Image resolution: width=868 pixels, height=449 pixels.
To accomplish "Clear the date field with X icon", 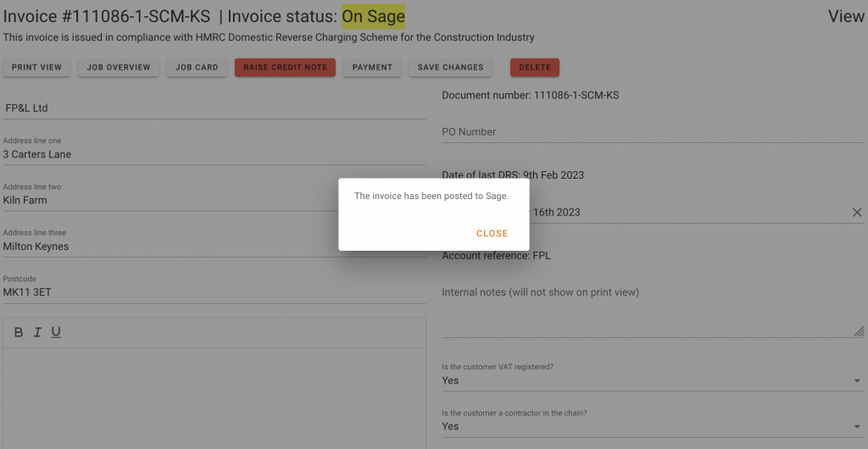I will click(x=856, y=213).
